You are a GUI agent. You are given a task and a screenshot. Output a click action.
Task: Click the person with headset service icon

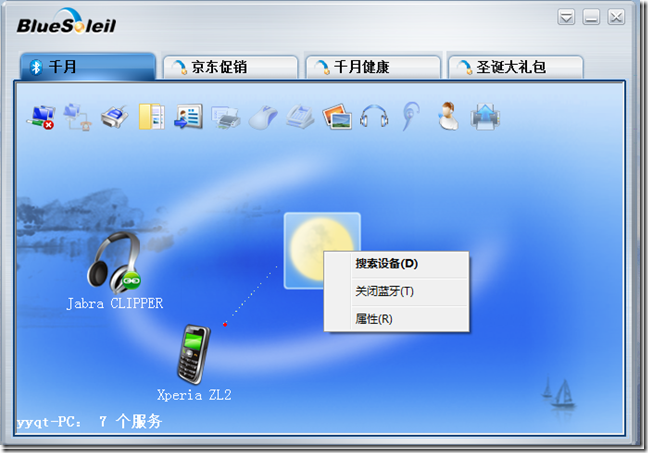coord(448,116)
